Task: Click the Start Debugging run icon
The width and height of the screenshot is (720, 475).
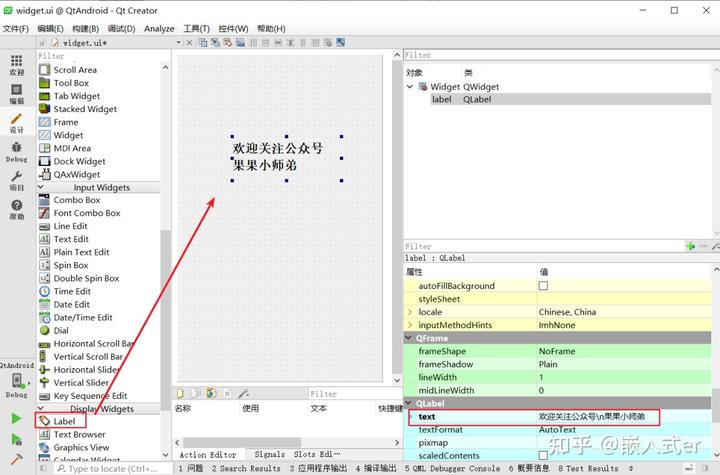Action: coord(16,439)
